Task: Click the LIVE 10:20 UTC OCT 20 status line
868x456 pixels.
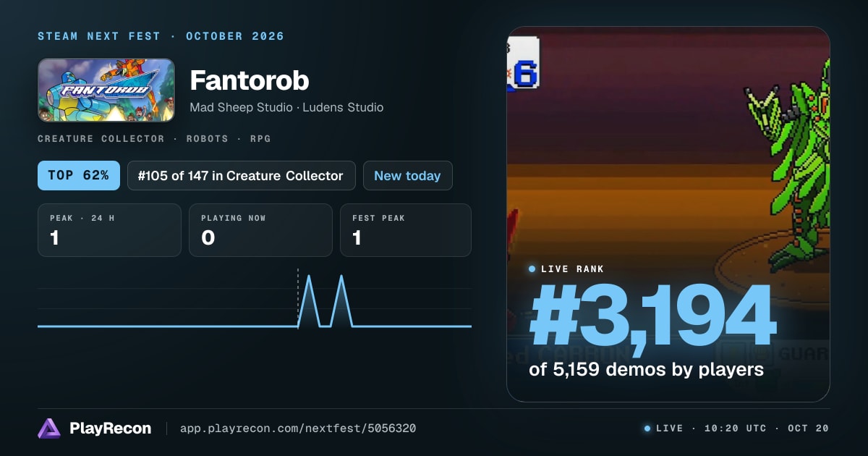Action: click(736, 428)
